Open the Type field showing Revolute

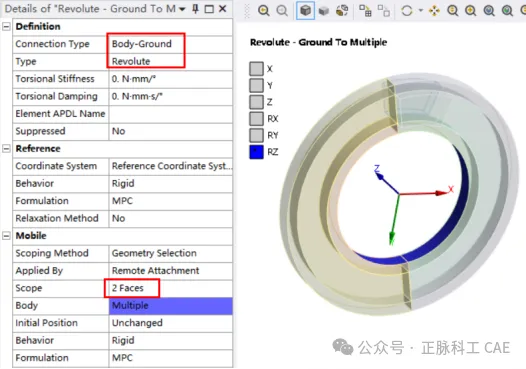170,62
